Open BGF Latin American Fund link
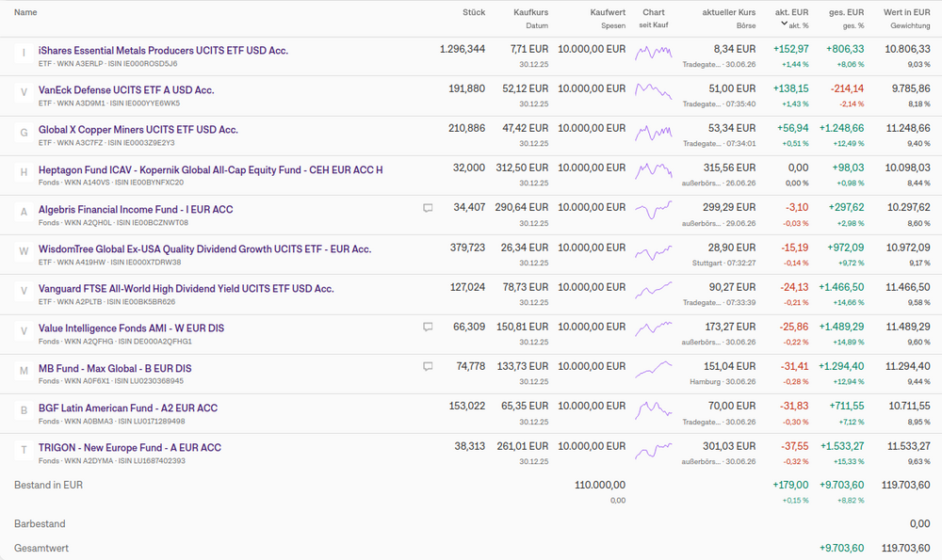The image size is (942, 560). (128, 408)
